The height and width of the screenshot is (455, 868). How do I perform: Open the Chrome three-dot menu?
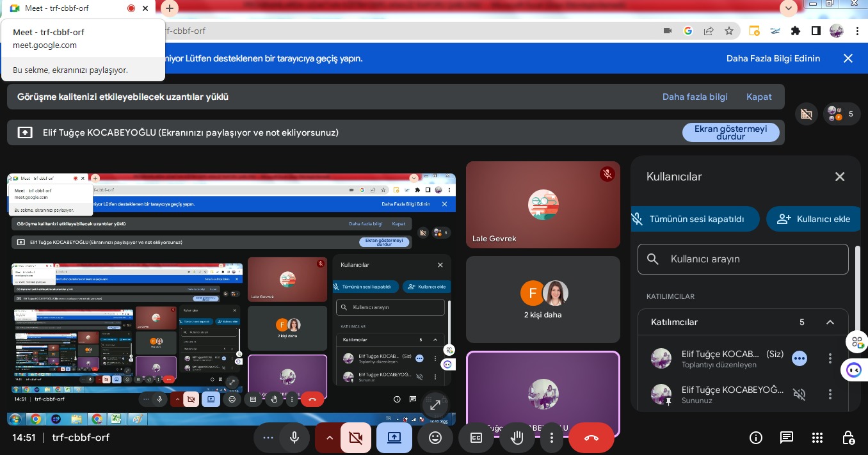click(857, 31)
